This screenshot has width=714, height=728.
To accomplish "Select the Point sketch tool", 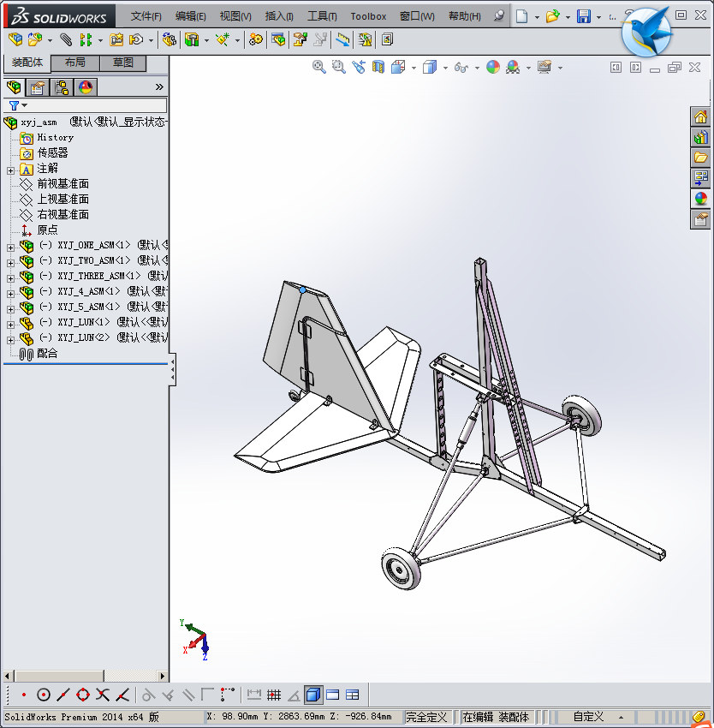I will (x=24, y=695).
